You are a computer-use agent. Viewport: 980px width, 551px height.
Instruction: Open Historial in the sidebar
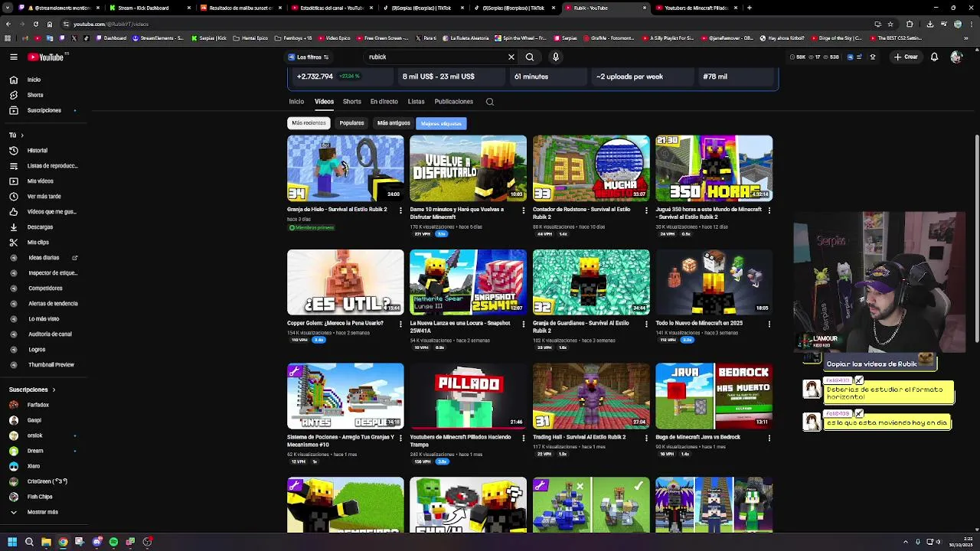click(37, 151)
